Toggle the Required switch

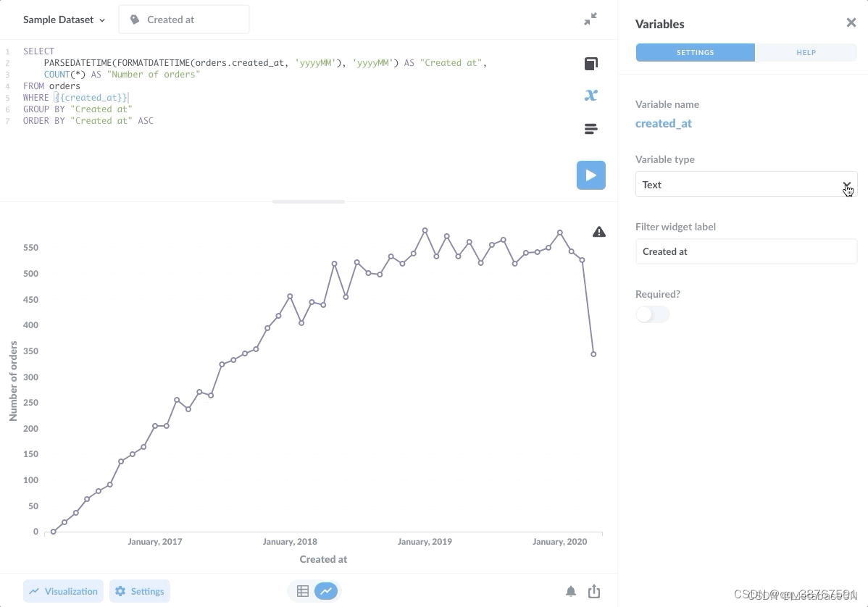pos(653,314)
